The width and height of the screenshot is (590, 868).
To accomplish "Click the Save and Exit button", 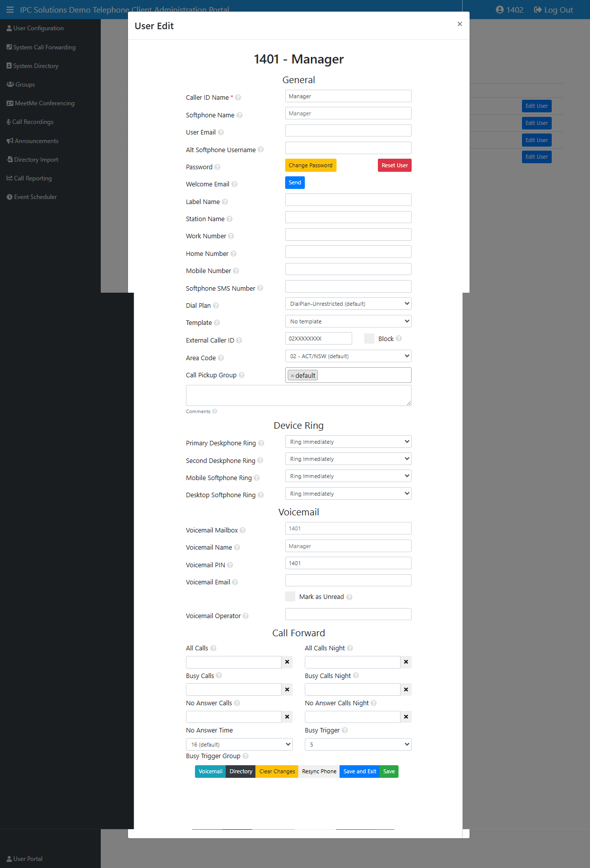I will [359, 772].
